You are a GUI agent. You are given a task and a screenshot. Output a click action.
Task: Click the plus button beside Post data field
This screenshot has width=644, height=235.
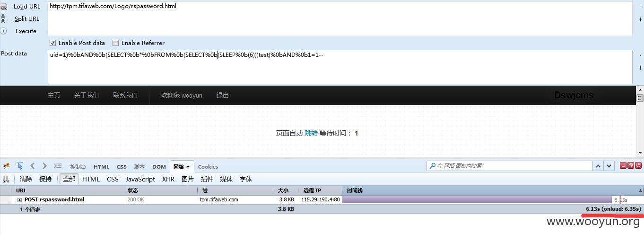(x=641, y=68)
